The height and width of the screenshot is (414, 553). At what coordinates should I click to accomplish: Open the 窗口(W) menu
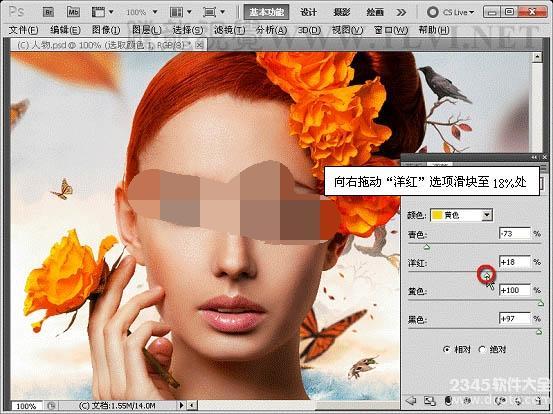pos(391,30)
